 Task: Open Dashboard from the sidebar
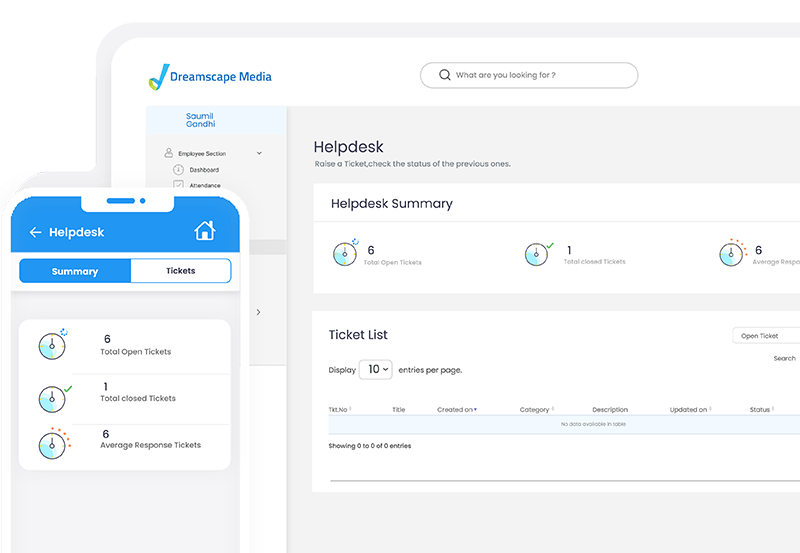click(204, 170)
